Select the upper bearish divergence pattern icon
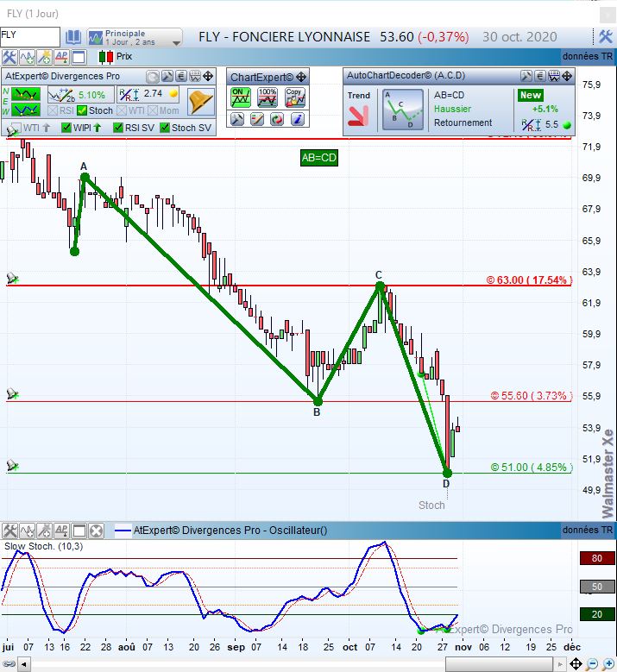617x672 pixels. click(26, 94)
